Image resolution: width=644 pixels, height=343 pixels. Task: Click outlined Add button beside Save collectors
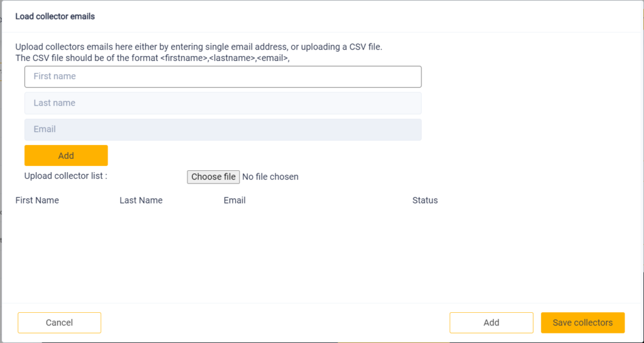click(491, 322)
